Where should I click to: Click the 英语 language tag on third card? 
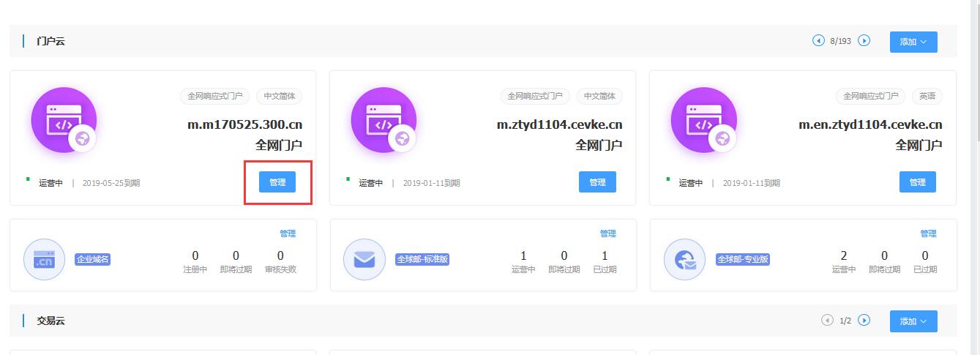tap(927, 96)
